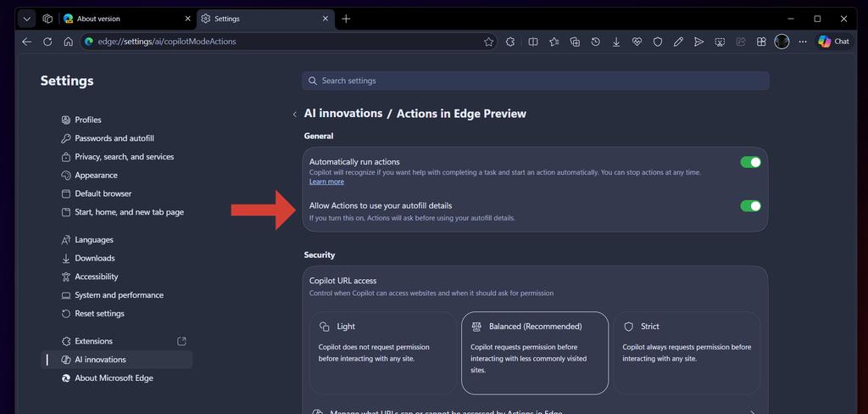Screen dimensions: 868x414
Task: Close the About version tab
Action: coord(187,19)
